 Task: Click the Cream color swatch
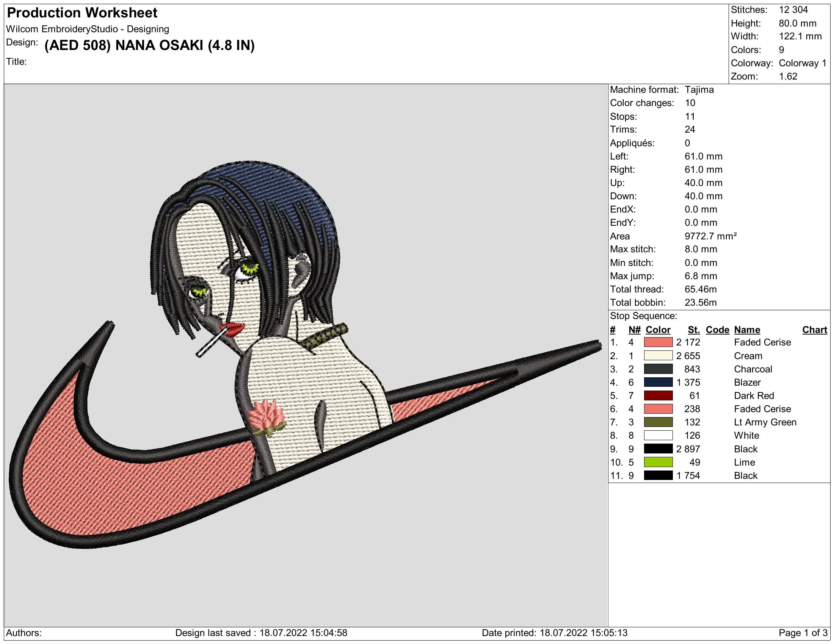[x=658, y=356]
